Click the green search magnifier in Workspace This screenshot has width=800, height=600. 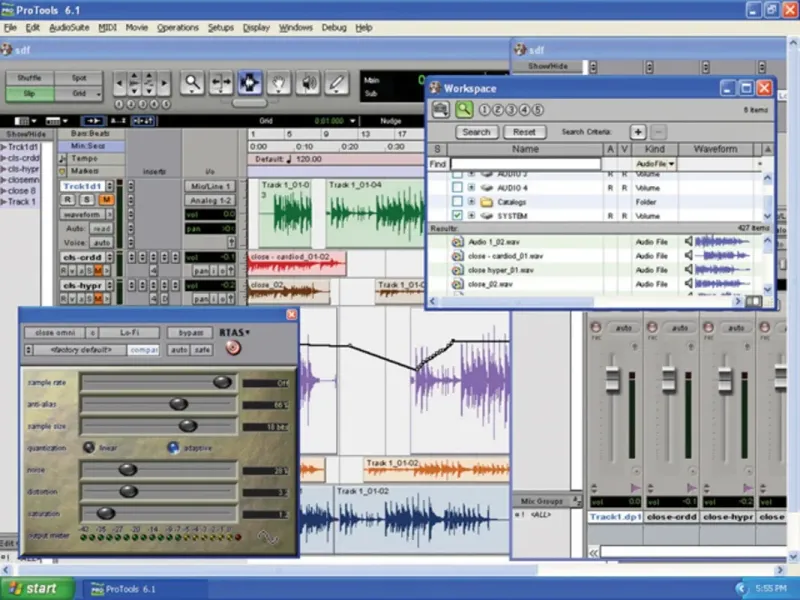pyautogui.click(x=464, y=110)
